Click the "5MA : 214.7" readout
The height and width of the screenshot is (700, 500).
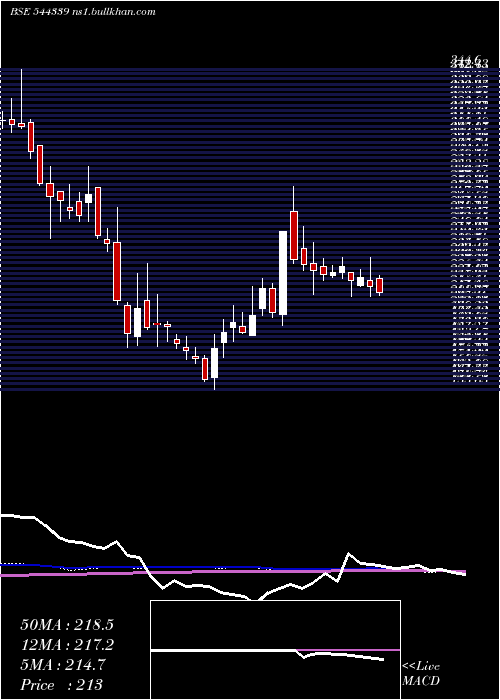pos(63,665)
